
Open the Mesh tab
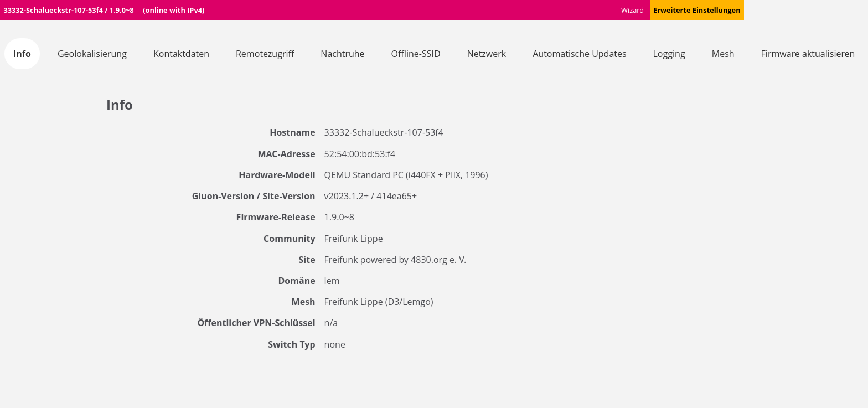click(723, 54)
